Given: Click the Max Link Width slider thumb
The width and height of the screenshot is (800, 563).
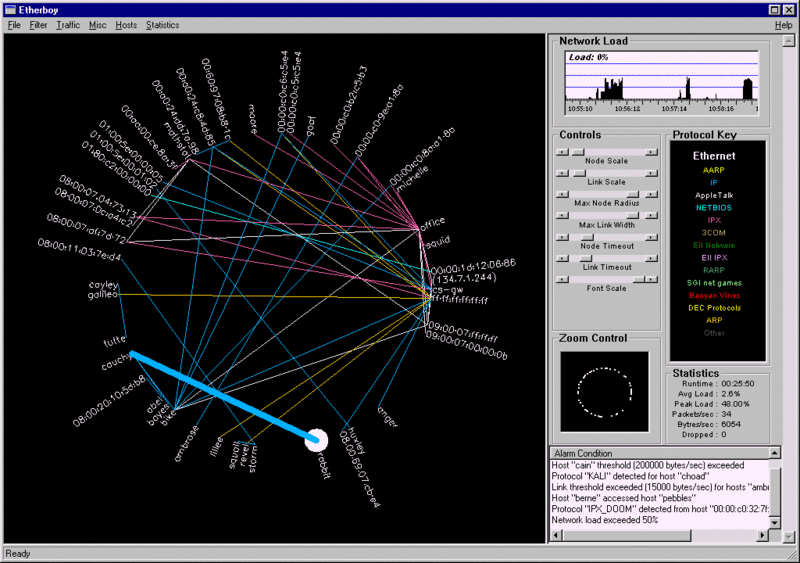Looking at the screenshot, I should click(633, 216).
